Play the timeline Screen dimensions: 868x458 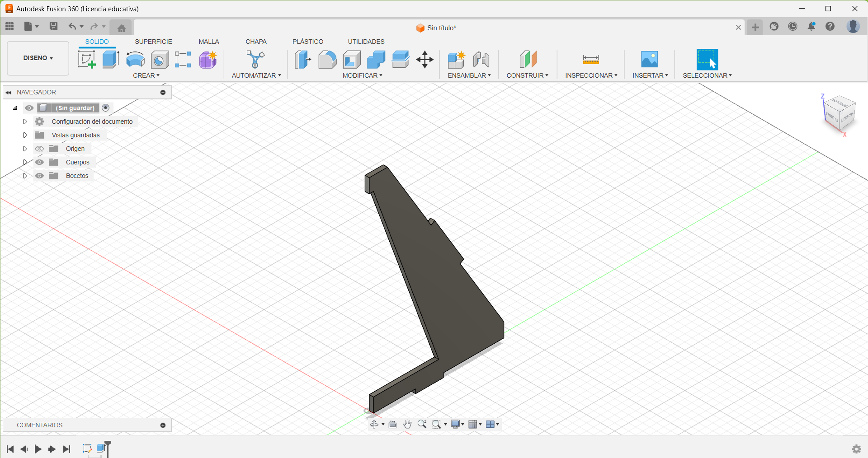(38, 449)
